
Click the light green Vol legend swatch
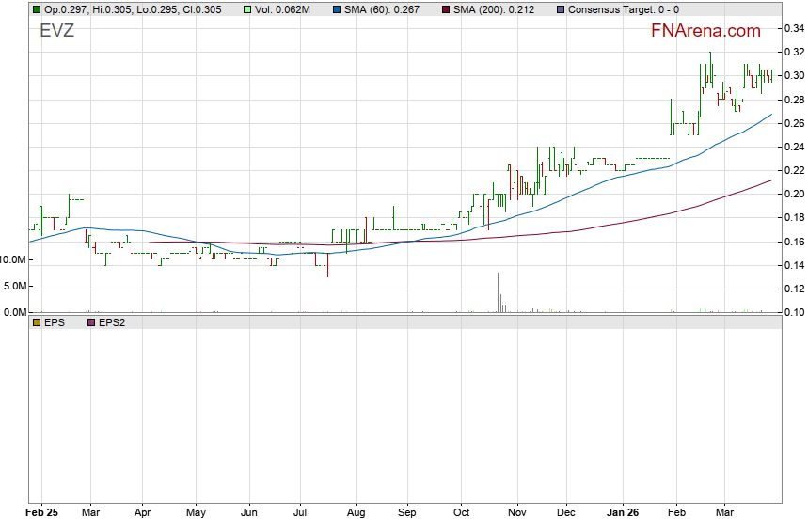click(x=247, y=8)
